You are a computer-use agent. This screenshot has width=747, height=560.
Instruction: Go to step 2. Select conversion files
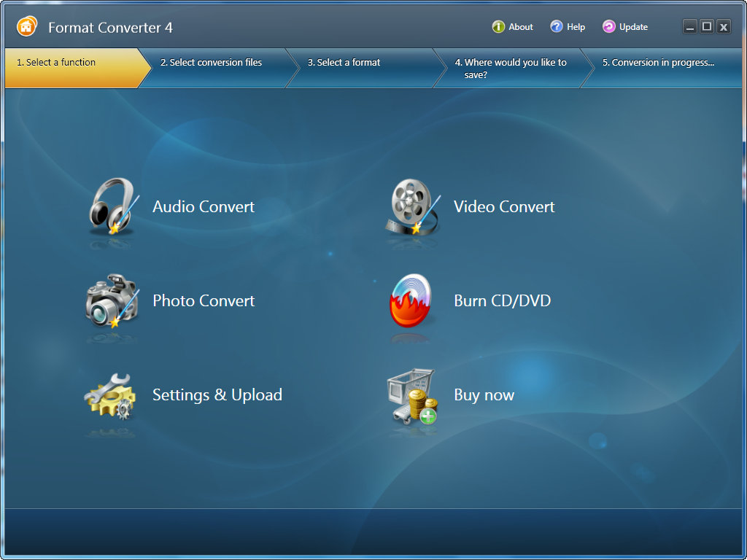click(219, 68)
